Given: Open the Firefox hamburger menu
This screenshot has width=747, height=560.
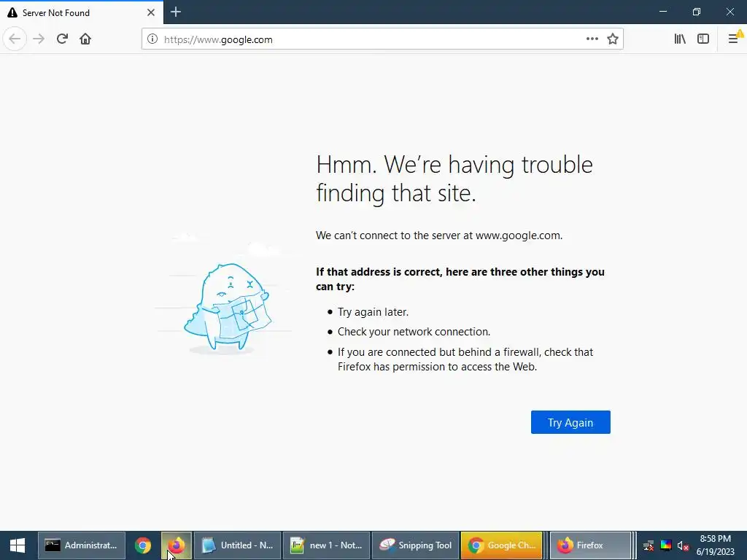Looking at the screenshot, I should 734,39.
